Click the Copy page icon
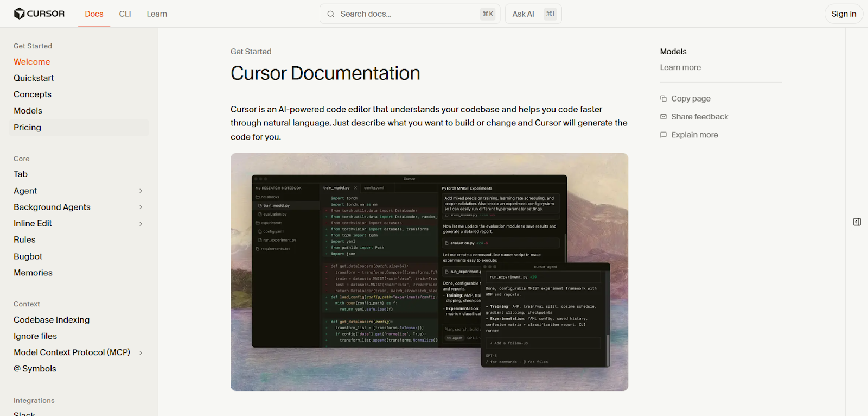Screen dimensions: 868x416 (663, 98)
